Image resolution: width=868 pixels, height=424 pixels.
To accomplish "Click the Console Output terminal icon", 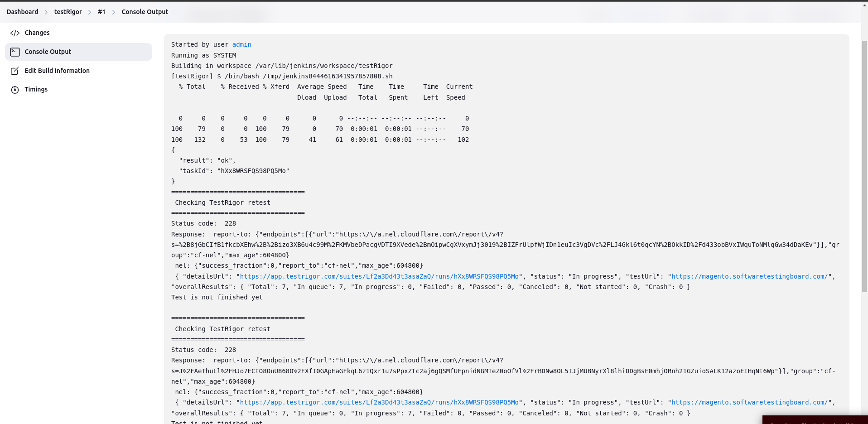I will tap(15, 52).
